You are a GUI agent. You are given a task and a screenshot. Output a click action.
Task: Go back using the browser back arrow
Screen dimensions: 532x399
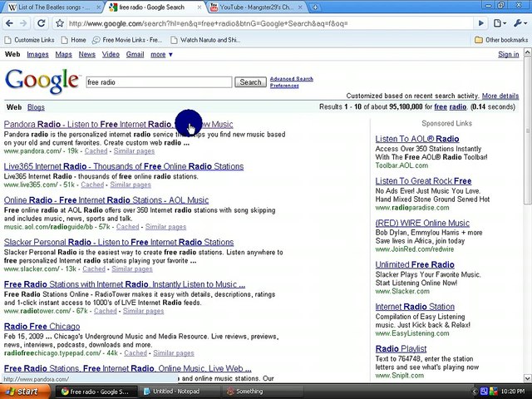tap(9, 23)
